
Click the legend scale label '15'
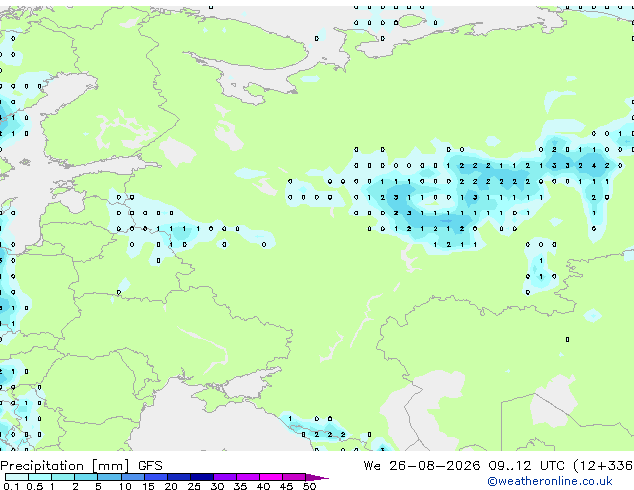148,486
